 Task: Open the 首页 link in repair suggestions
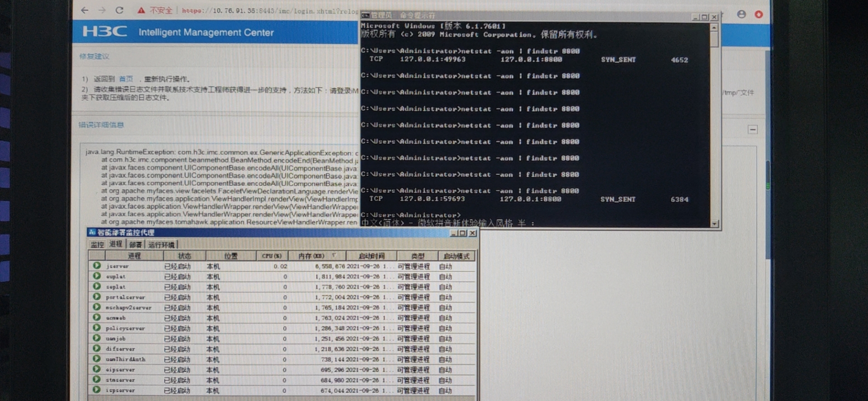[x=126, y=79]
